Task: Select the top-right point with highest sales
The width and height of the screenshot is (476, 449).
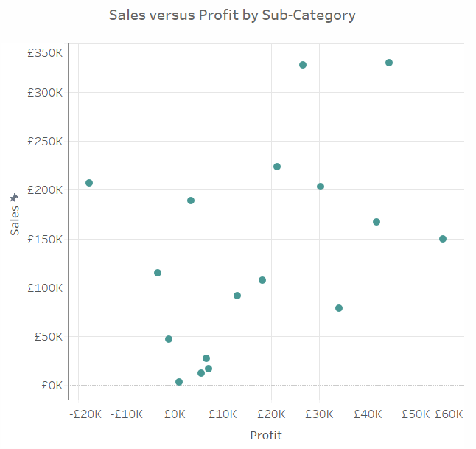Action: (389, 63)
